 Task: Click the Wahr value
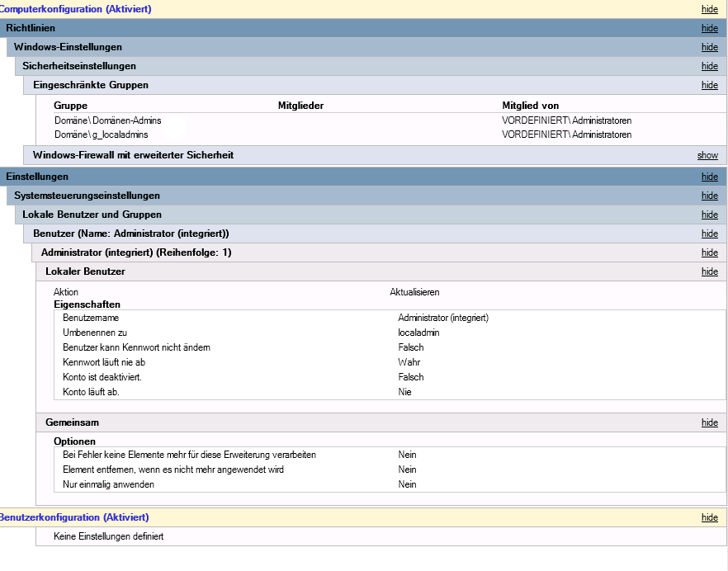(409, 362)
